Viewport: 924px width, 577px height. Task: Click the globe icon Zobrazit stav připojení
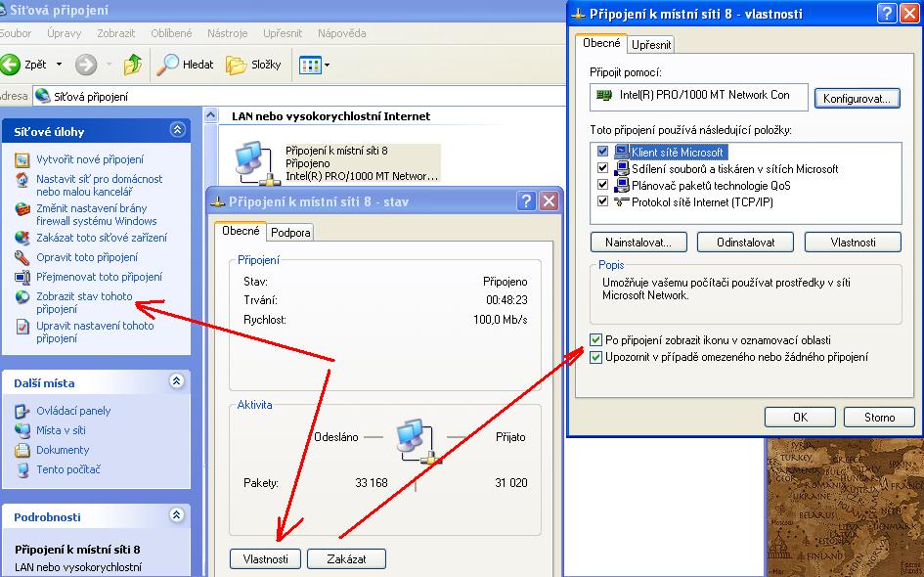pos(22,296)
